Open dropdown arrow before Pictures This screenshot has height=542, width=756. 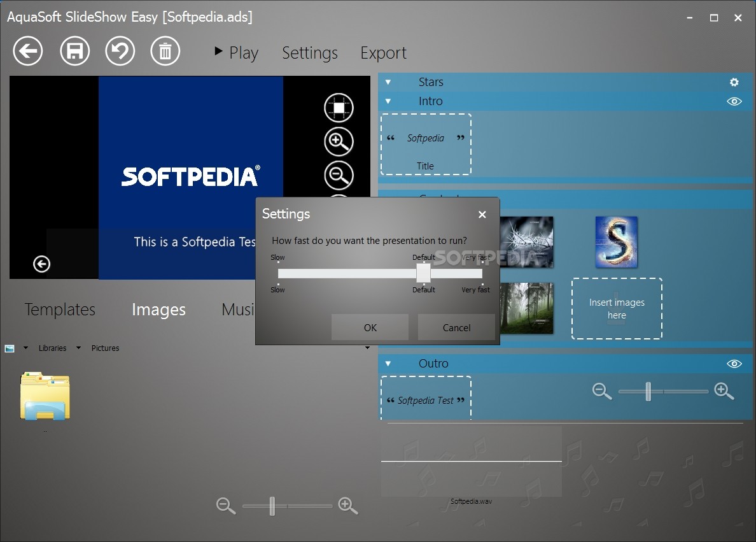click(x=78, y=348)
